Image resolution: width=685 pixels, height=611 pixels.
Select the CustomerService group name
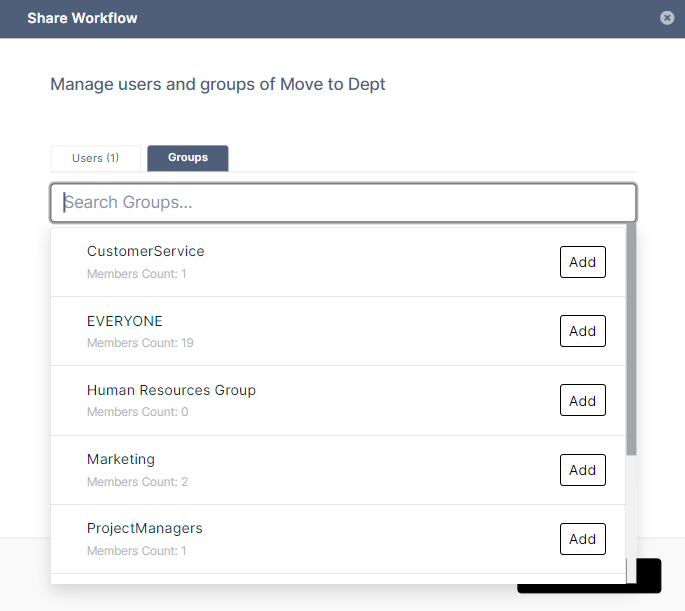tap(145, 252)
